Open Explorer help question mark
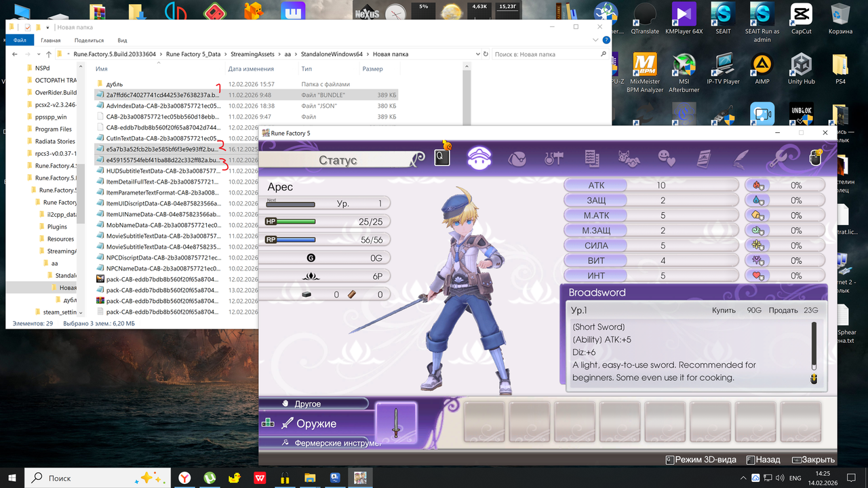The image size is (868, 488). point(606,40)
